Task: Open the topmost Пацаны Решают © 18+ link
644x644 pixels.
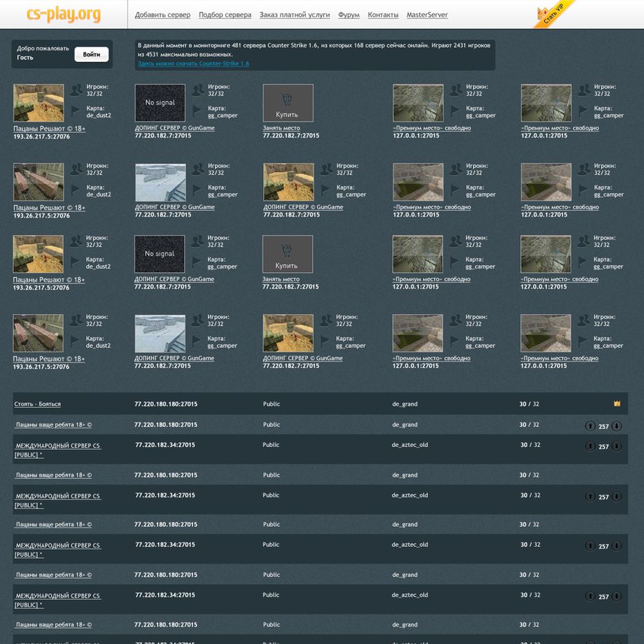Action: point(50,129)
